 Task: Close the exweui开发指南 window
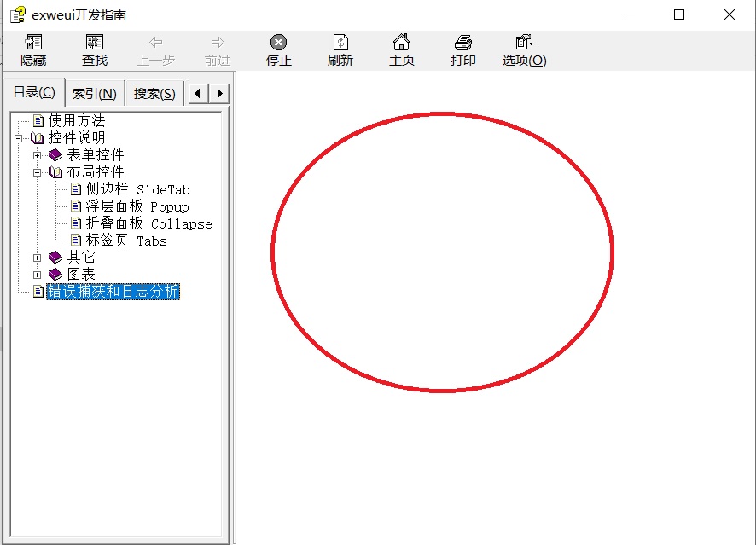[730, 14]
